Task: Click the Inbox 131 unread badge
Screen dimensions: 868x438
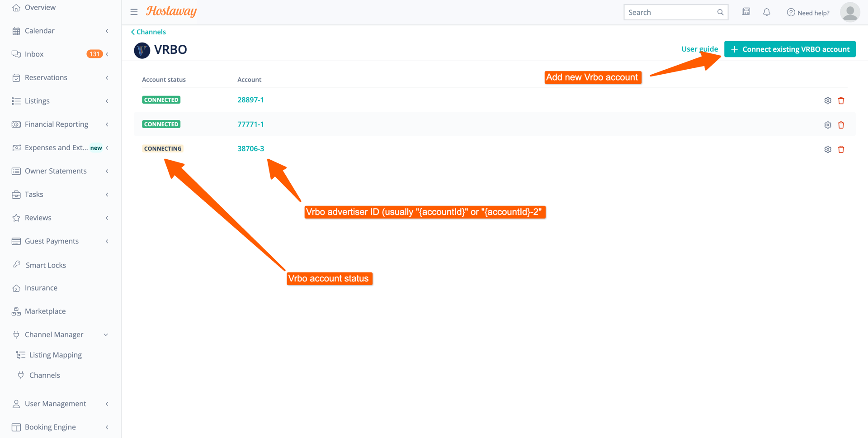Action: pyautogui.click(x=94, y=54)
